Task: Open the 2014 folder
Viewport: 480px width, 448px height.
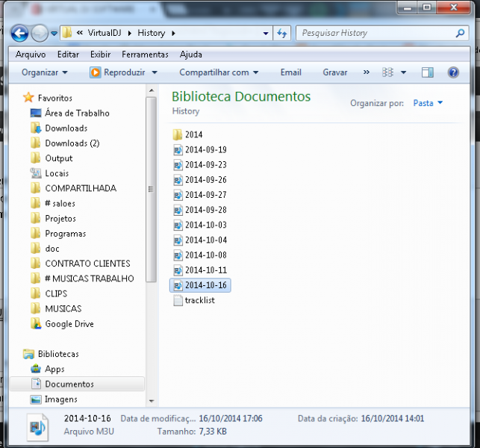Action: (193, 134)
